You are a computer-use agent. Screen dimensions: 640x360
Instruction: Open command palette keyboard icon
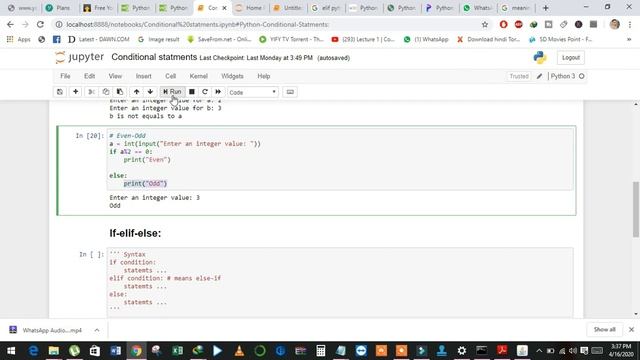(x=290, y=92)
